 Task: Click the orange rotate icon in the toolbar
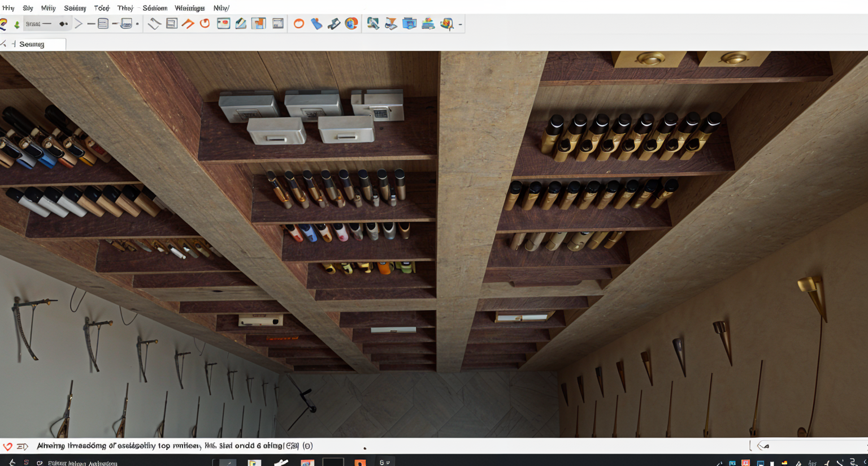(x=205, y=24)
